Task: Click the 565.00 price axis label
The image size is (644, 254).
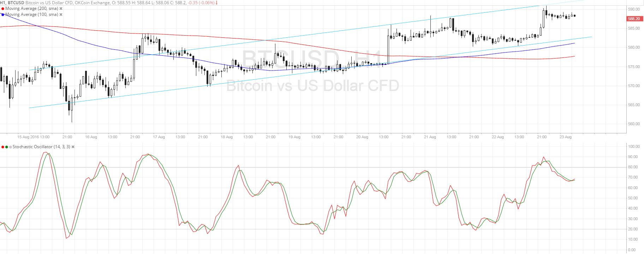Action: (x=634, y=105)
